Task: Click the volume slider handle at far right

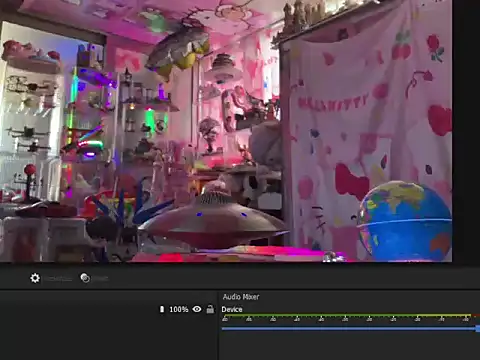Action: click(478, 329)
